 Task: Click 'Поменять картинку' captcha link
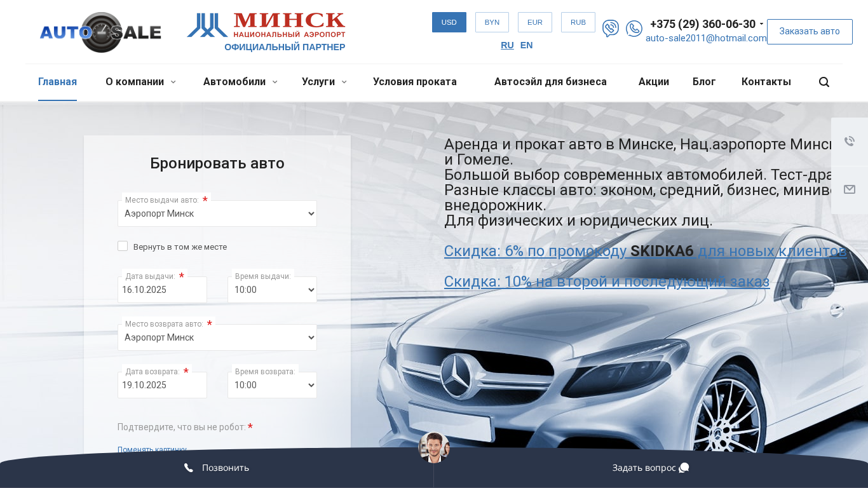[x=152, y=450]
